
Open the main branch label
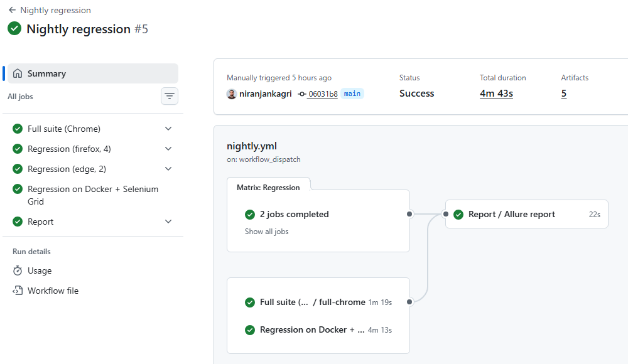352,94
